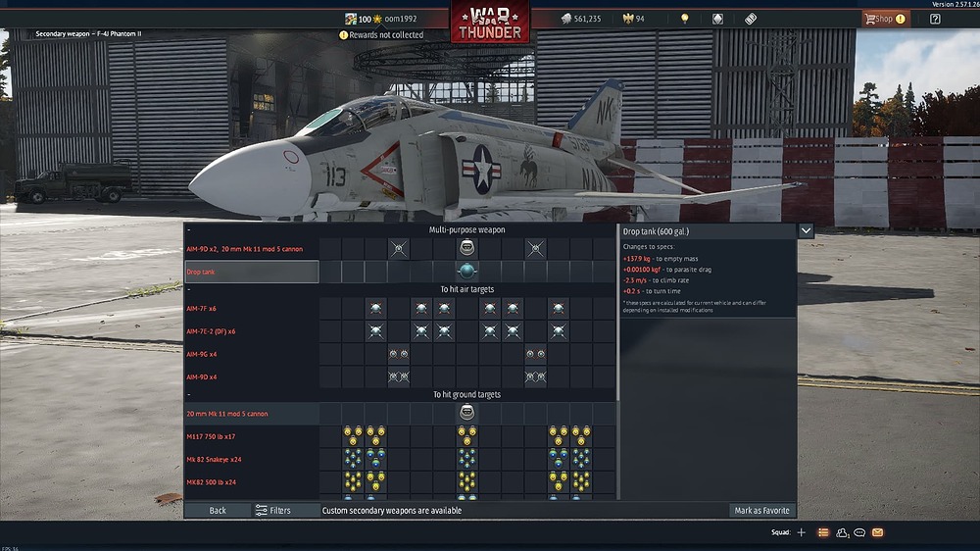This screenshot has width=980, height=551.
Task: Click the leftmost missile icon in the AIM-7F x6 row
Action: pos(375,308)
